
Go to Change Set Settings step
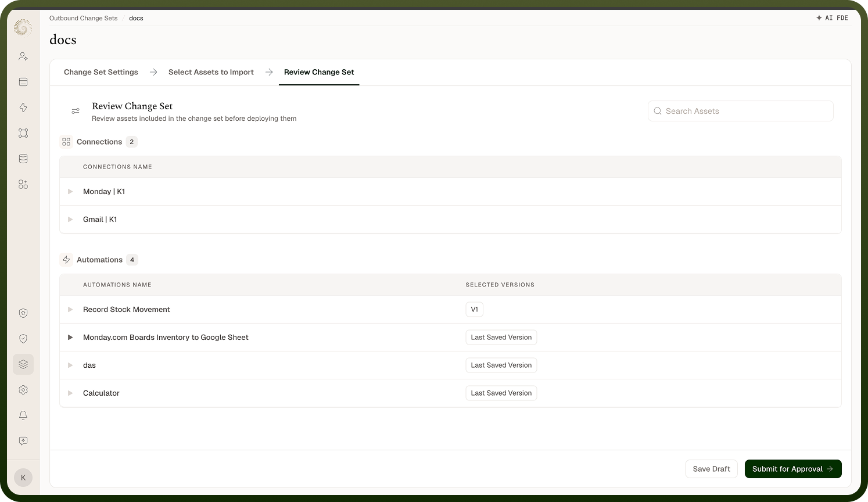[x=101, y=72]
